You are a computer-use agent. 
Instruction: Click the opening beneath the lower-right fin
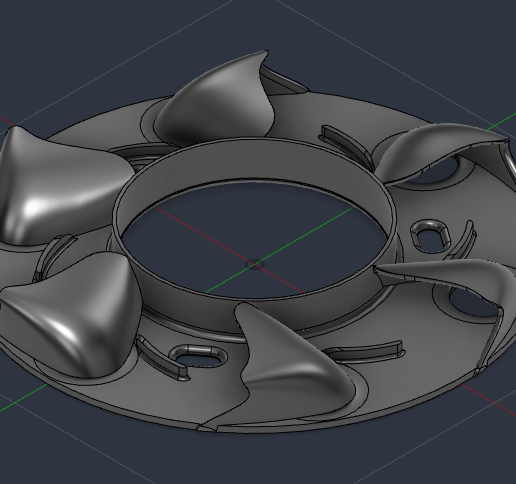473,302
